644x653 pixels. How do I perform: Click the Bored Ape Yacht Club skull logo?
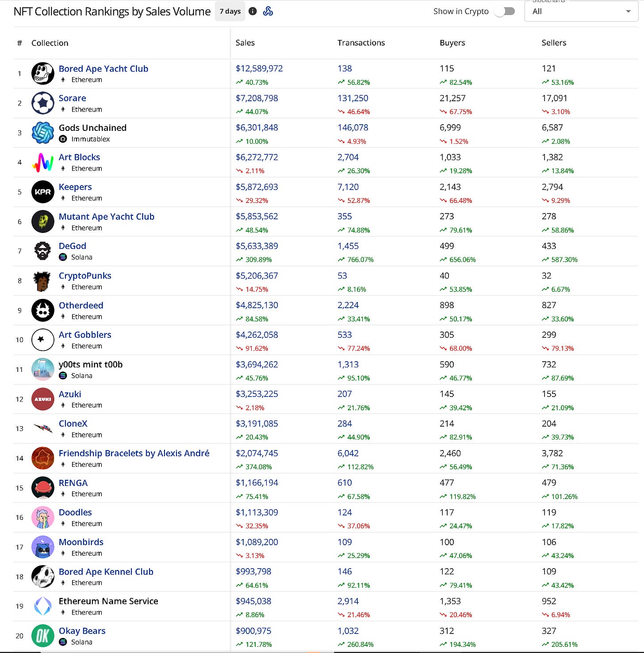tap(43, 73)
